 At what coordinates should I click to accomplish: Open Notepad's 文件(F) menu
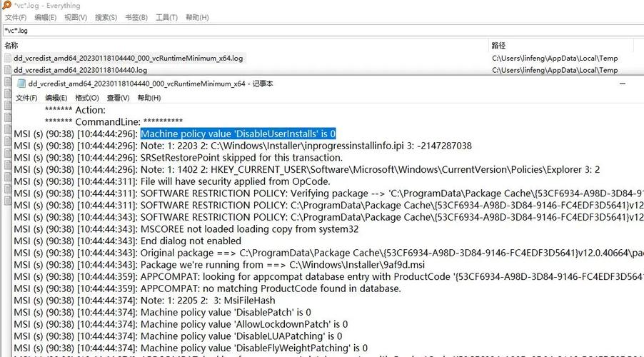pyautogui.click(x=26, y=98)
